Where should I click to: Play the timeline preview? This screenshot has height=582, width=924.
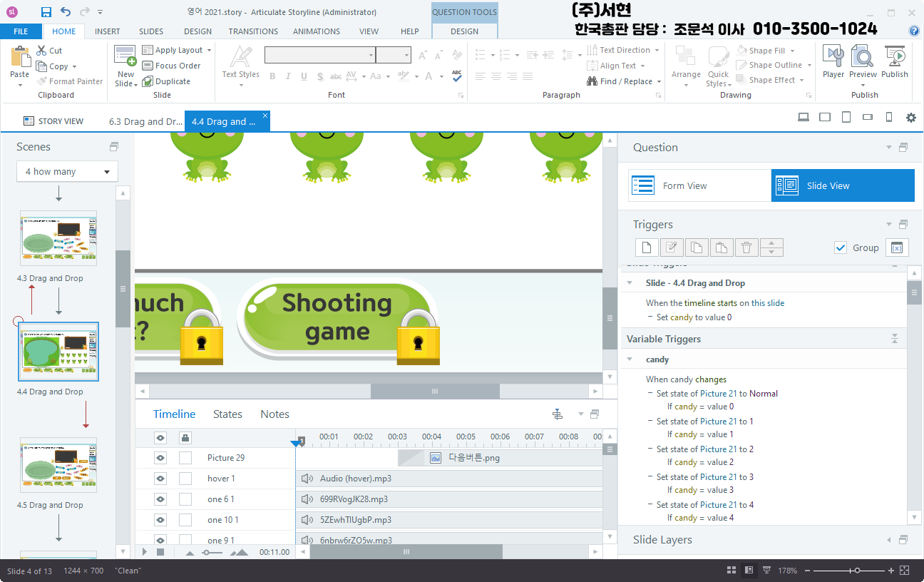click(145, 552)
